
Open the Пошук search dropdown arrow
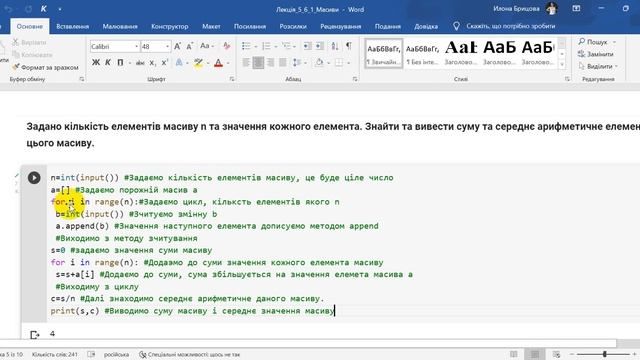(614, 42)
